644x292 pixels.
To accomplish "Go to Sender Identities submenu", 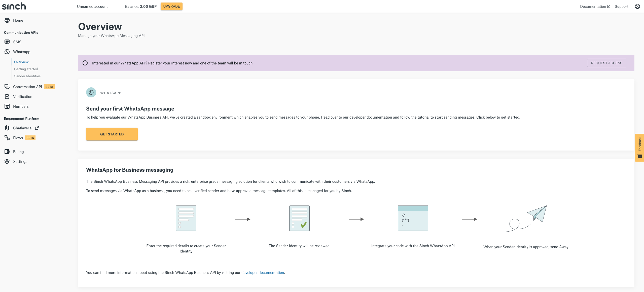I will [x=27, y=76].
